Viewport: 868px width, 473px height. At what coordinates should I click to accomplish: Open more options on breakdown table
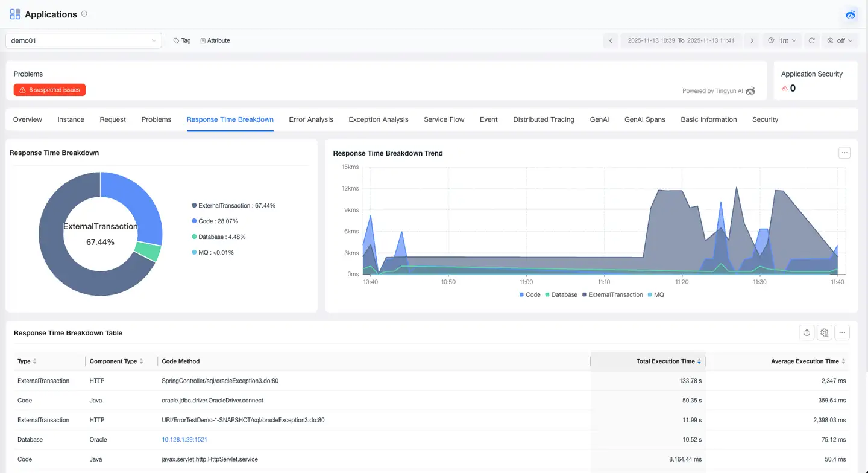coord(843,332)
